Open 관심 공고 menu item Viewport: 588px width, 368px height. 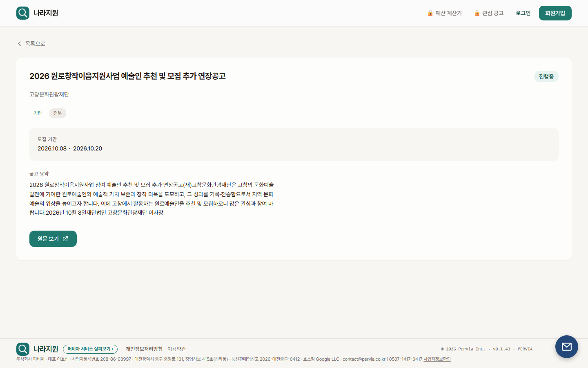(x=489, y=13)
